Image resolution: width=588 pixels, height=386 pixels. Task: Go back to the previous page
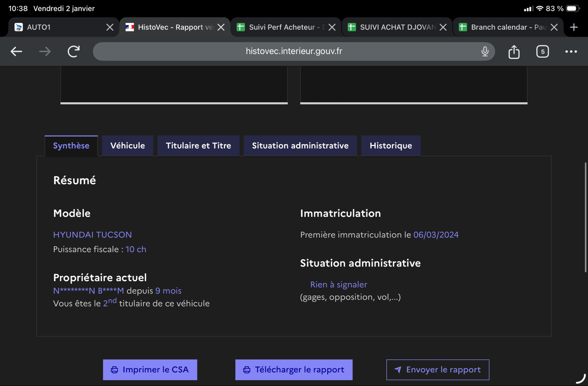coord(17,51)
